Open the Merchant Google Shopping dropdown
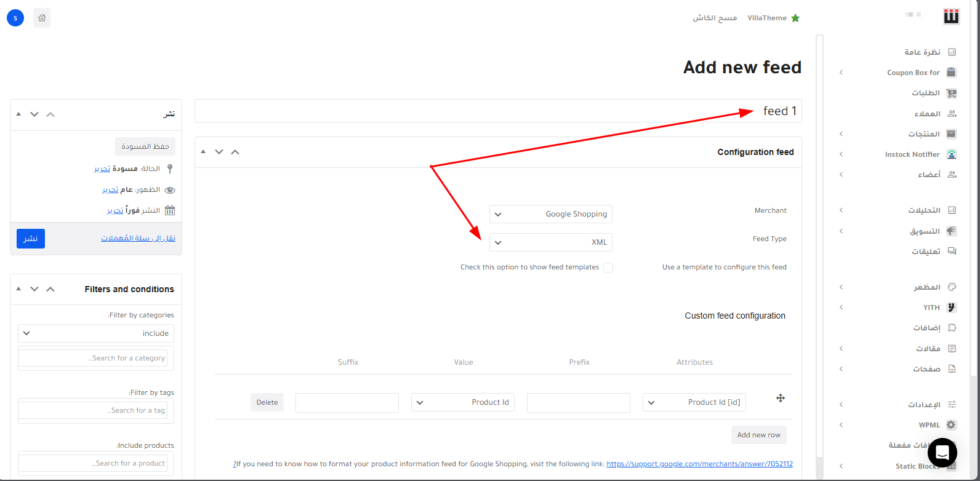 tap(551, 214)
